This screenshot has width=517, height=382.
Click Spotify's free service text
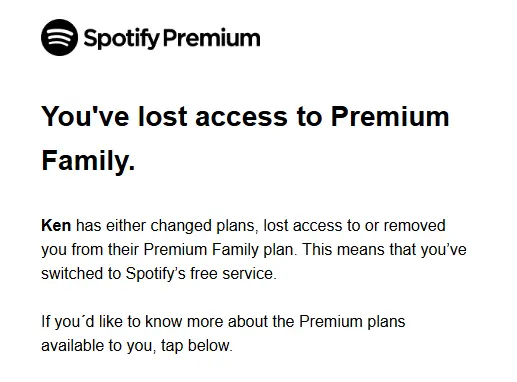tap(201, 274)
